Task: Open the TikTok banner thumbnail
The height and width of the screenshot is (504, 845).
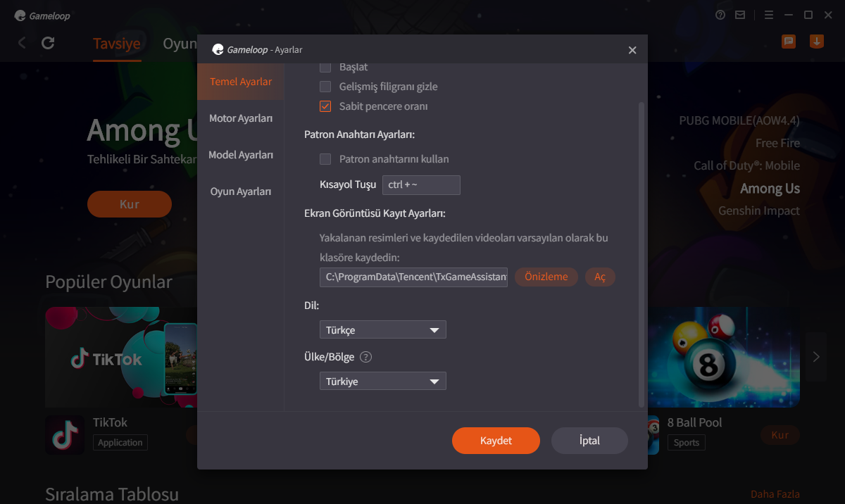Action: 121,357
